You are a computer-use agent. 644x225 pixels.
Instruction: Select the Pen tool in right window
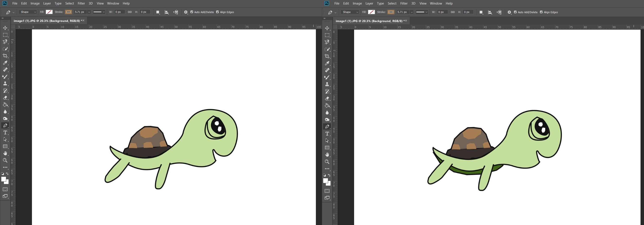coord(327,127)
